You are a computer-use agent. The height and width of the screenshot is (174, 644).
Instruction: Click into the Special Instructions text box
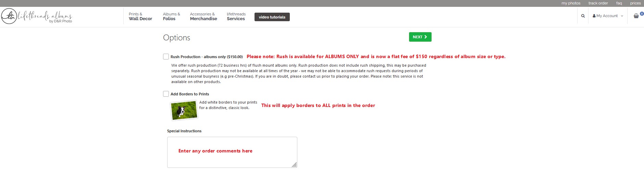232,152
